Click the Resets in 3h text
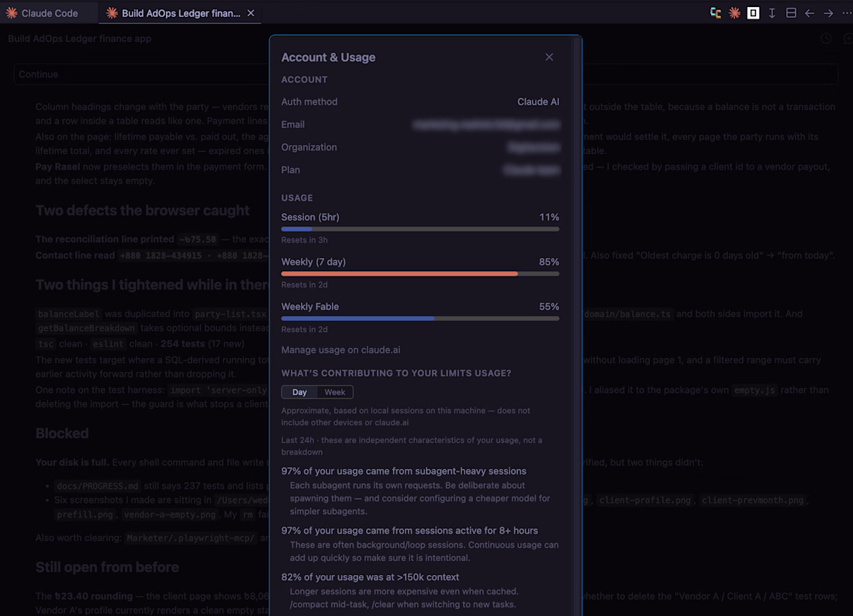The image size is (853, 616). pyautogui.click(x=304, y=239)
